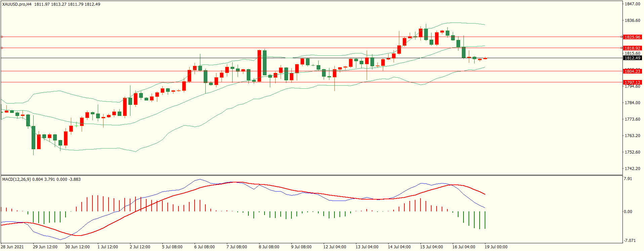The image size is (644, 251).
Task: Click the 1763.20 price axis value
Action: click(632, 136)
